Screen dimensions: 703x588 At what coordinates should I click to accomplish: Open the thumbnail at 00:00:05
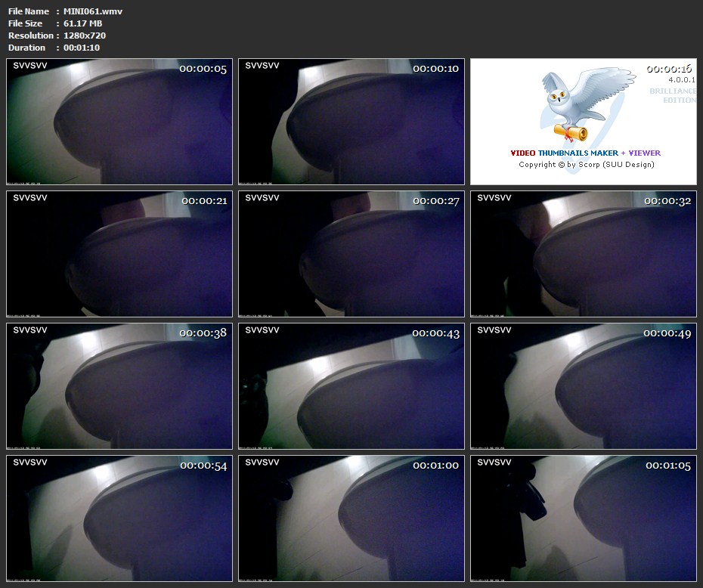119,122
